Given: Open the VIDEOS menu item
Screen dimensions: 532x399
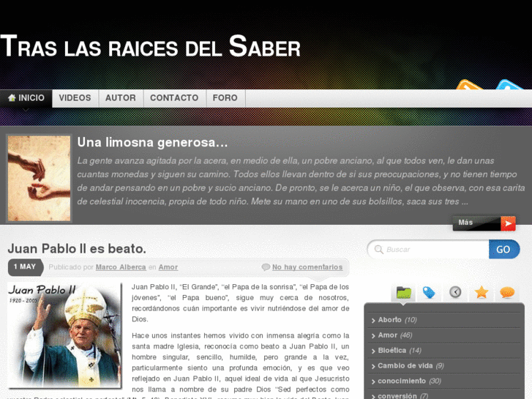Looking at the screenshot, I should (x=75, y=98).
